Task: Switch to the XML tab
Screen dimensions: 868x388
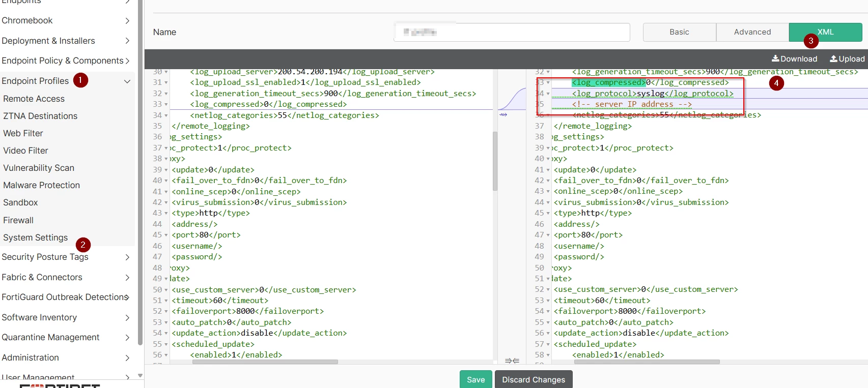Action: 825,32
